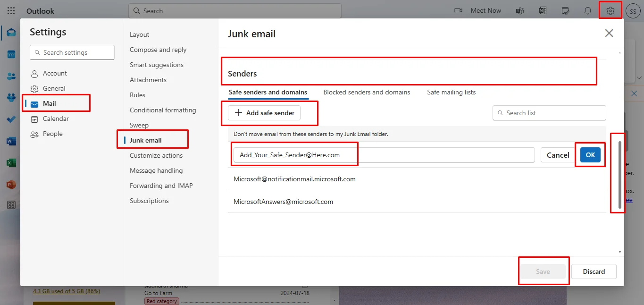This screenshot has height=305, width=644.
Task: Dismiss the banner X behind the dialog
Action: point(634,93)
